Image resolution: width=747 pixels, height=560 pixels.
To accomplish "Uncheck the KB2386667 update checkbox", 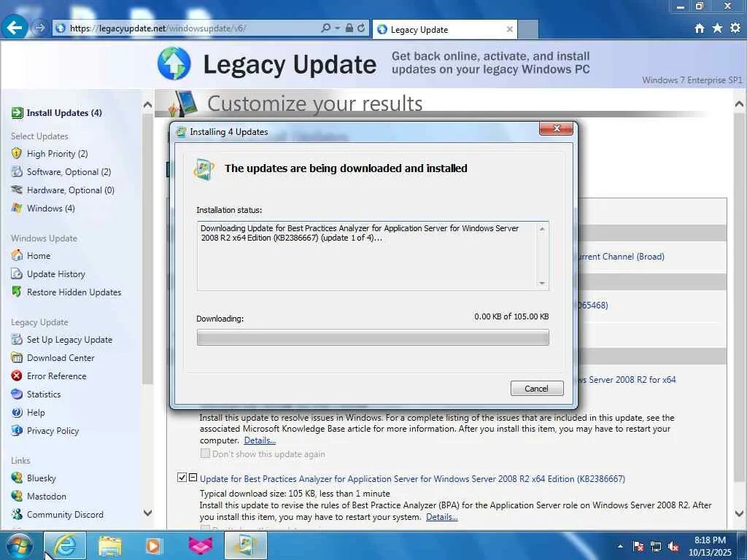I will click(182, 477).
